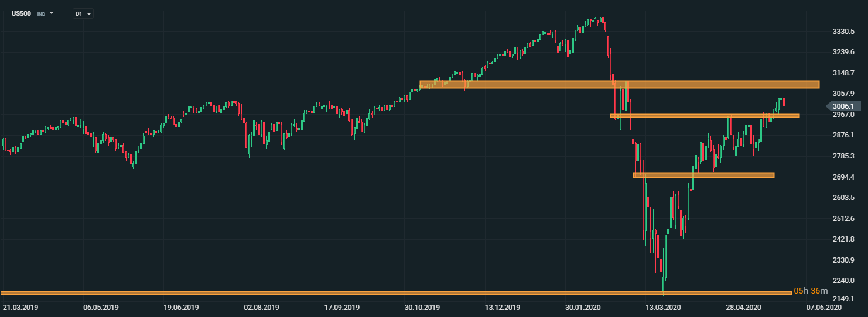Click date axis label 02.08.2019
The width and height of the screenshot is (868, 317).
tap(262, 307)
